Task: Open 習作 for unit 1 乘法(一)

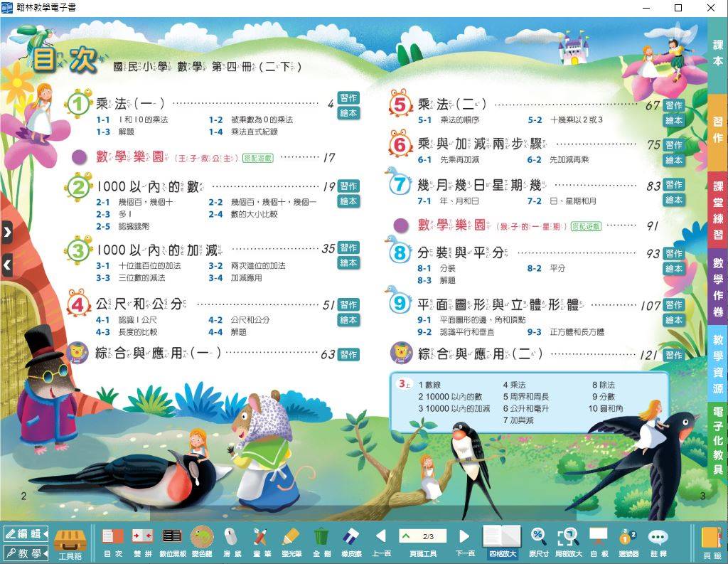Action: [348, 97]
